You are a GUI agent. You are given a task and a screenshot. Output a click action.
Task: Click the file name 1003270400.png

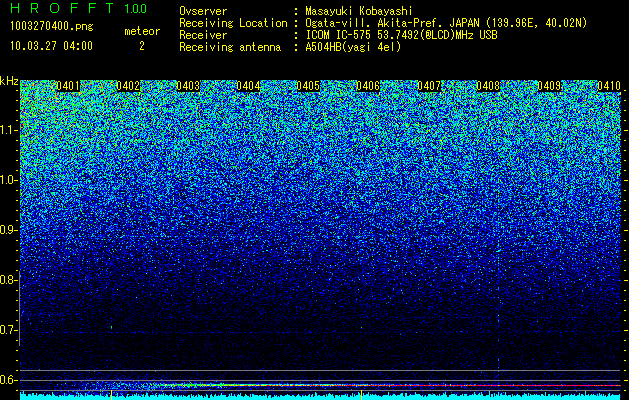tap(52, 26)
